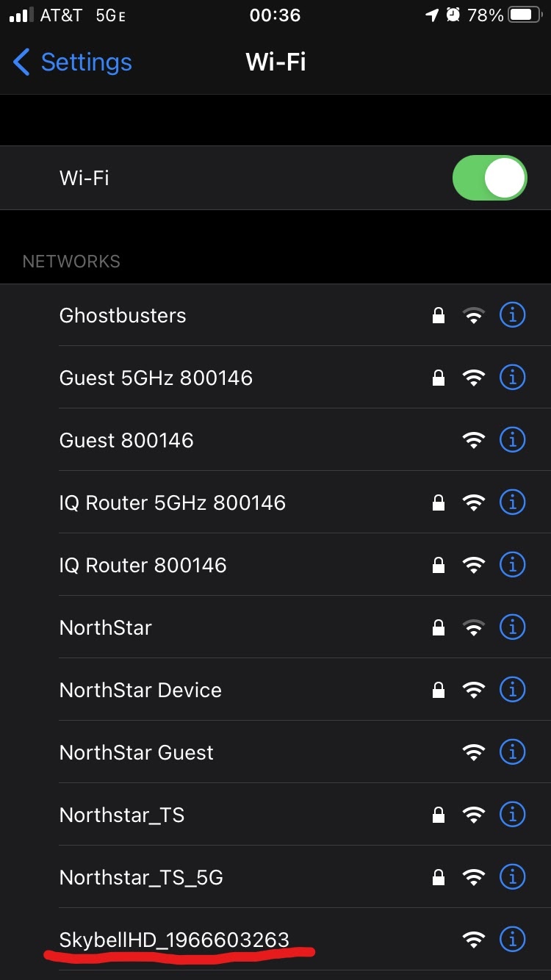Tap the lock icon on NorthStar Device row
The width and height of the screenshot is (551, 980).
pyautogui.click(x=438, y=689)
